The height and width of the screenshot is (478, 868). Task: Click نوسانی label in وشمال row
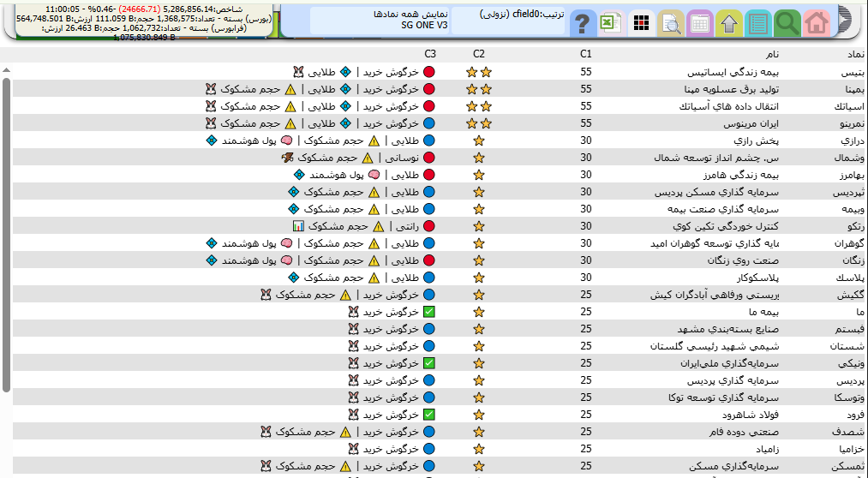click(x=403, y=158)
